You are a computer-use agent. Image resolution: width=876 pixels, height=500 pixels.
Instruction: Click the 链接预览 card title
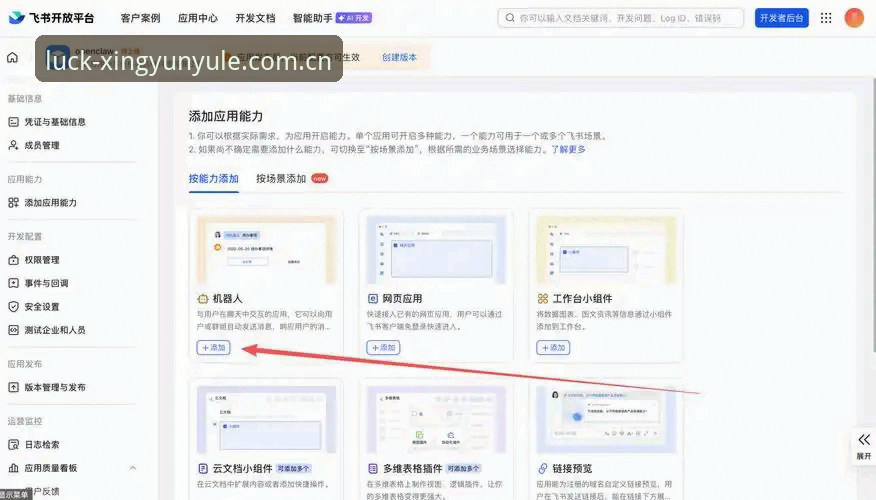pos(572,468)
